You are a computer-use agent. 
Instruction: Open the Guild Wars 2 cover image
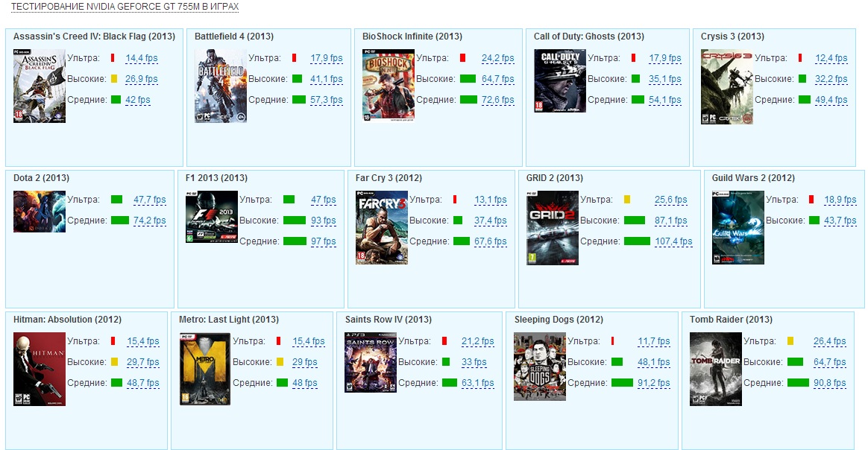pos(738,228)
